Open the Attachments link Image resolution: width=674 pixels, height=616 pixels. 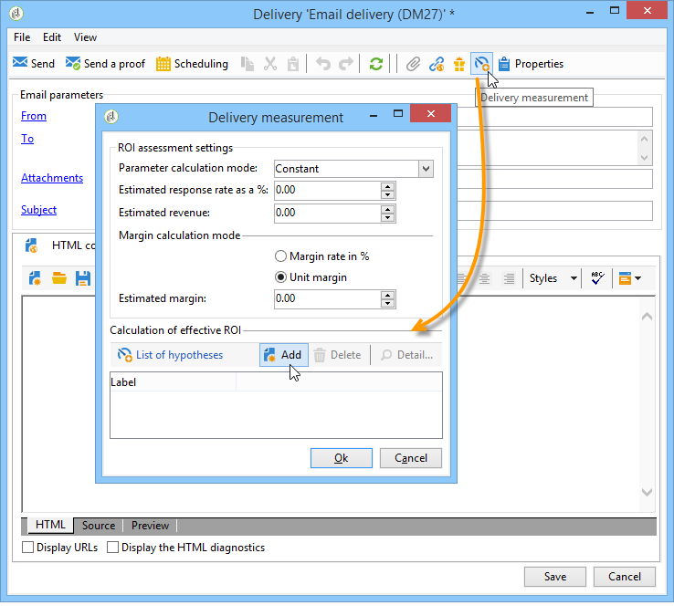pos(52,178)
